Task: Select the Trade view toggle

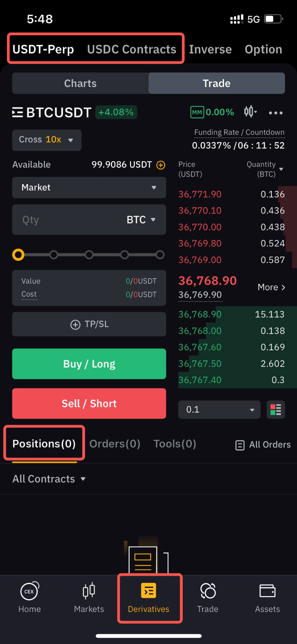Action: tap(217, 83)
